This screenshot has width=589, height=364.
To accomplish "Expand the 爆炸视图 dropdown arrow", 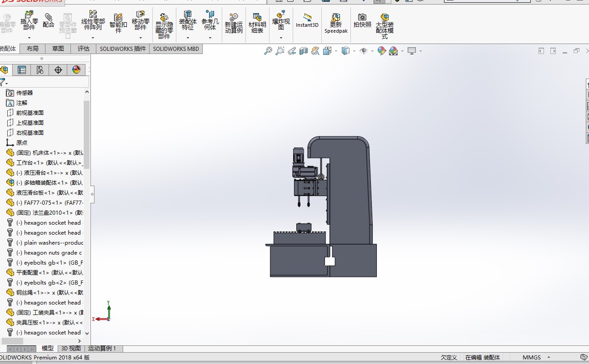I will [281, 38].
